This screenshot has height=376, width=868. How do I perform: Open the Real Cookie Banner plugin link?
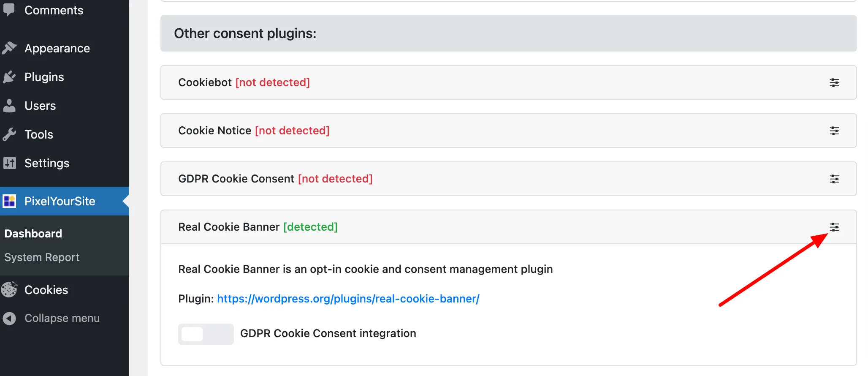point(348,299)
